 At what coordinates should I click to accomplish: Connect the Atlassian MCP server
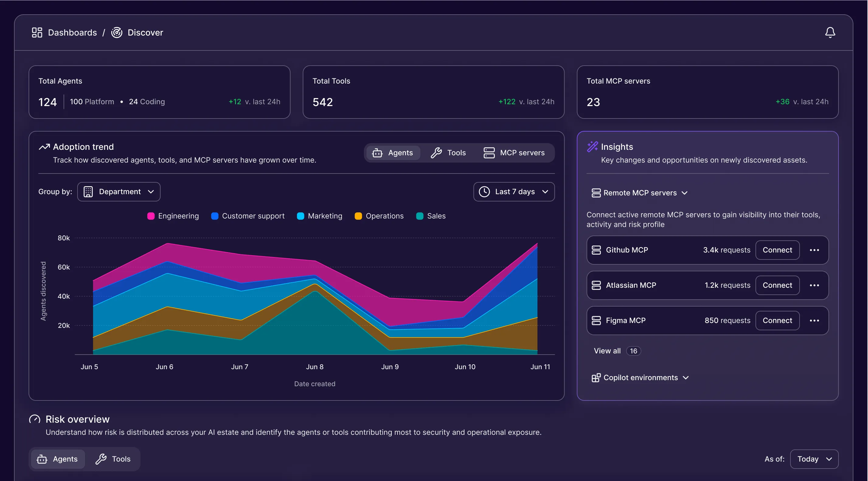(777, 285)
